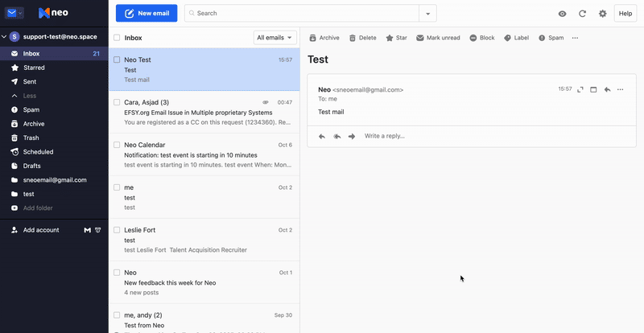Click the eye view icon in header
This screenshot has width=644, height=333.
pyautogui.click(x=562, y=14)
